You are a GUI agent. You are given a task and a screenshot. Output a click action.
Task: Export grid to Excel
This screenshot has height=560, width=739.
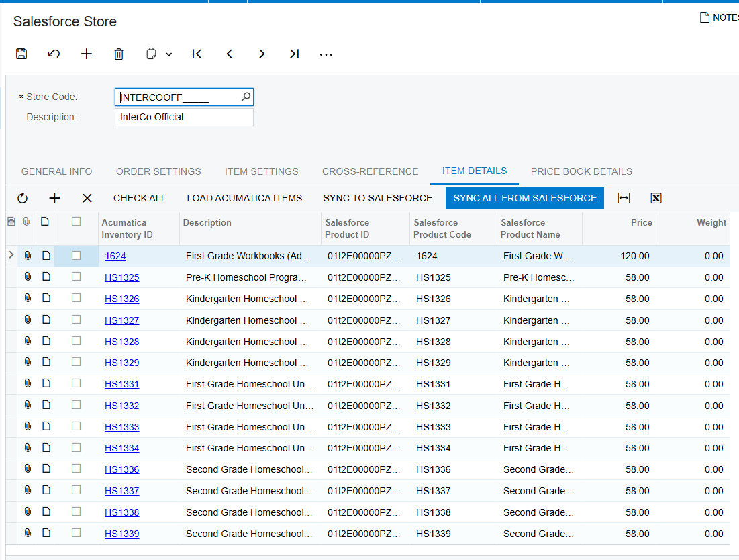pos(656,199)
